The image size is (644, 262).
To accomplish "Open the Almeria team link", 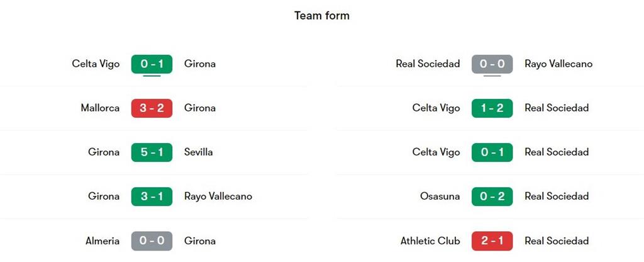I will point(103,241).
